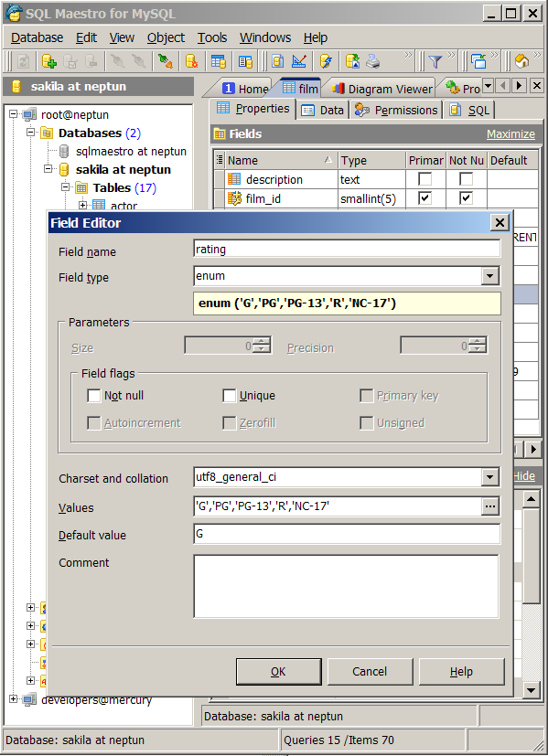This screenshot has width=548, height=756.
Task: Collapse the sakila at neptun node
Action: 48,169
